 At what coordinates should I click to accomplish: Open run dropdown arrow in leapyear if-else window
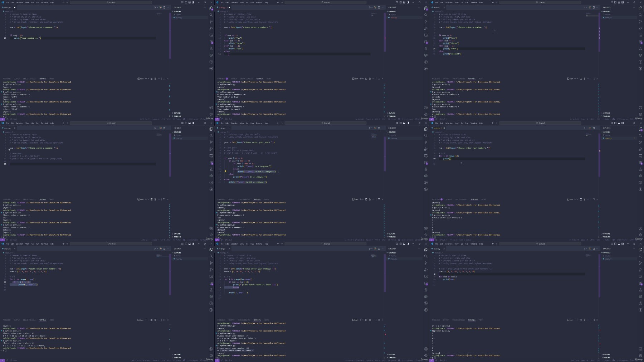tap(372, 128)
